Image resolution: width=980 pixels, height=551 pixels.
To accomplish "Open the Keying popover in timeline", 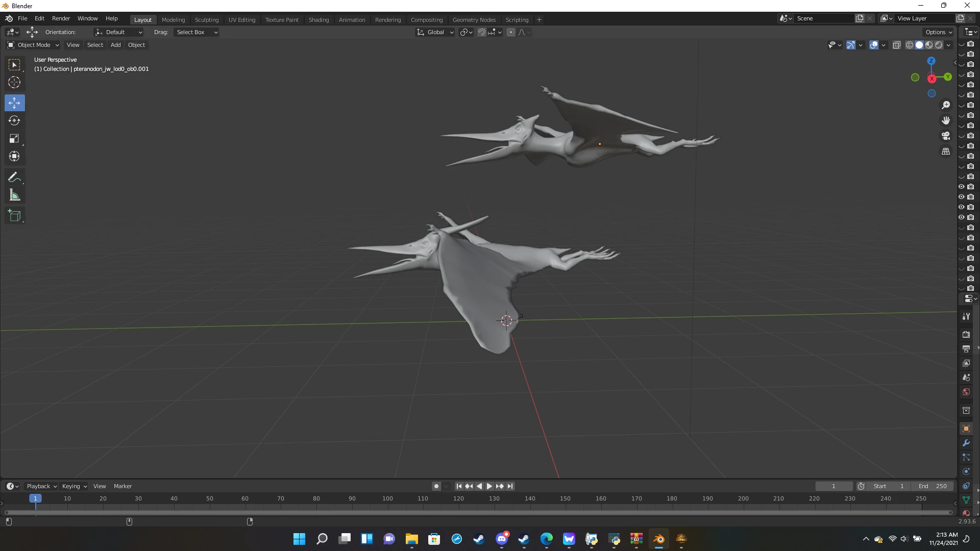I will 74,486.
